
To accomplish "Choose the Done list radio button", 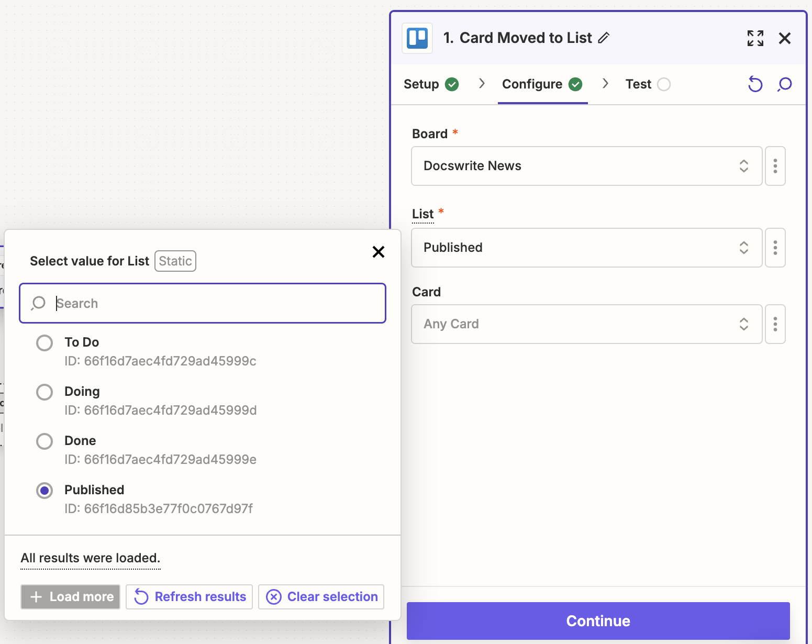I will click(45, 441).
